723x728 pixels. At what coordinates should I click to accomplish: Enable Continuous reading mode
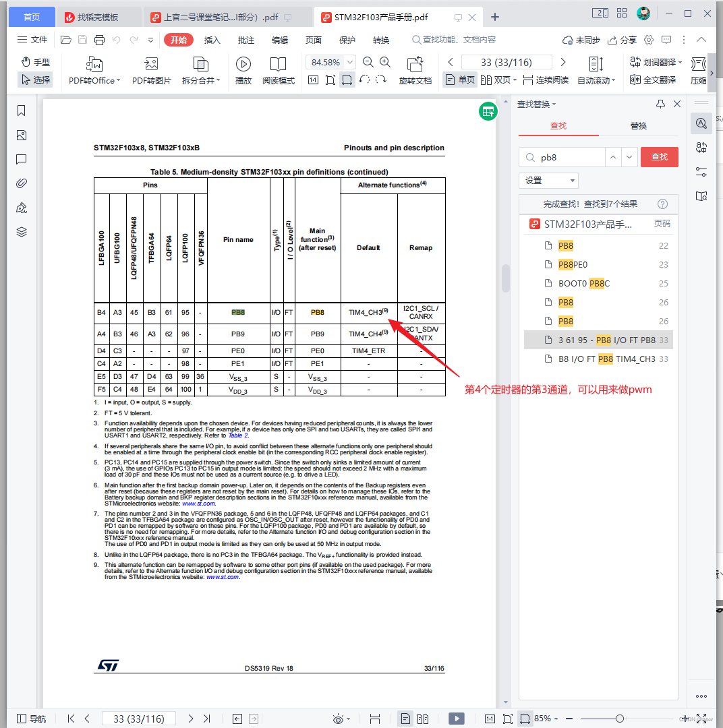(x=546, y=80)
